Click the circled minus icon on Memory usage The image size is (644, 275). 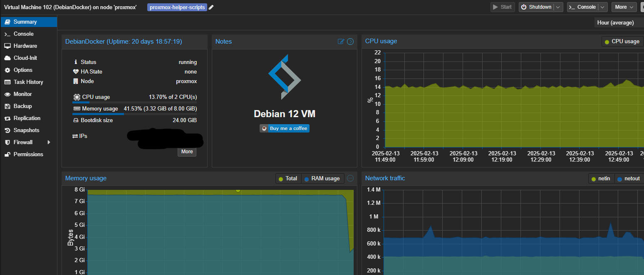point(350,178)
